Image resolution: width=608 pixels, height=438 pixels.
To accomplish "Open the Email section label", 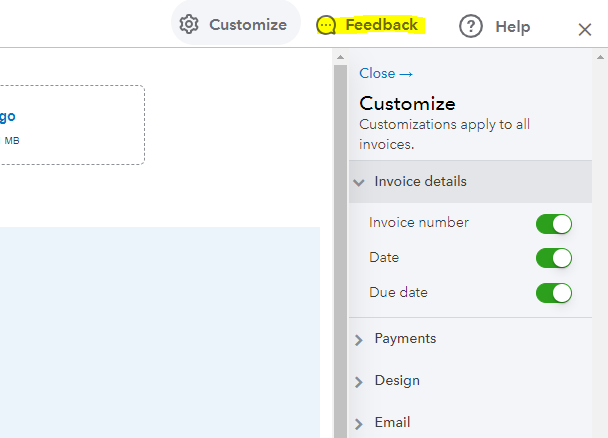I will point(392,423).
